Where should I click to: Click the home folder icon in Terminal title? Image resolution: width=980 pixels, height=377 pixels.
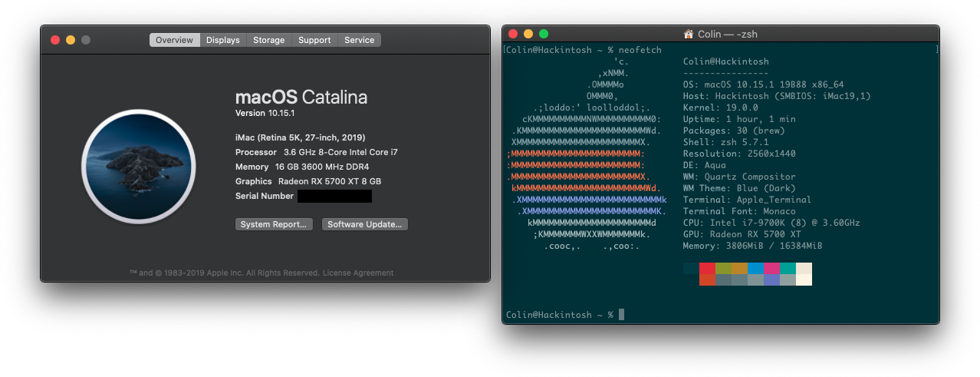[688, 34]
